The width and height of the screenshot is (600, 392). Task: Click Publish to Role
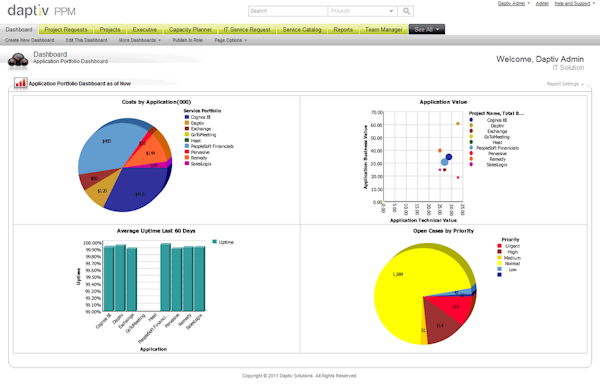pos(188,40)
